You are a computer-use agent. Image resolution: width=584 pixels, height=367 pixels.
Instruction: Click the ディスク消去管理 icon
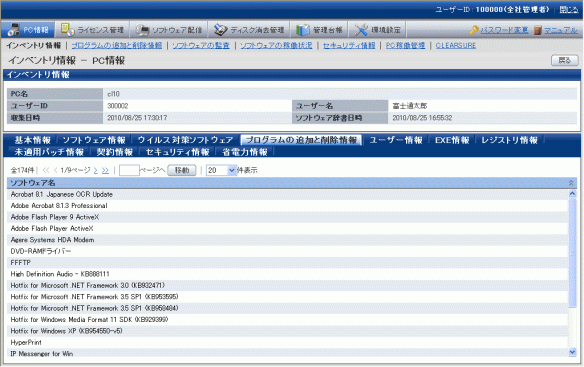pyautogui.click(x=220, y=30)
